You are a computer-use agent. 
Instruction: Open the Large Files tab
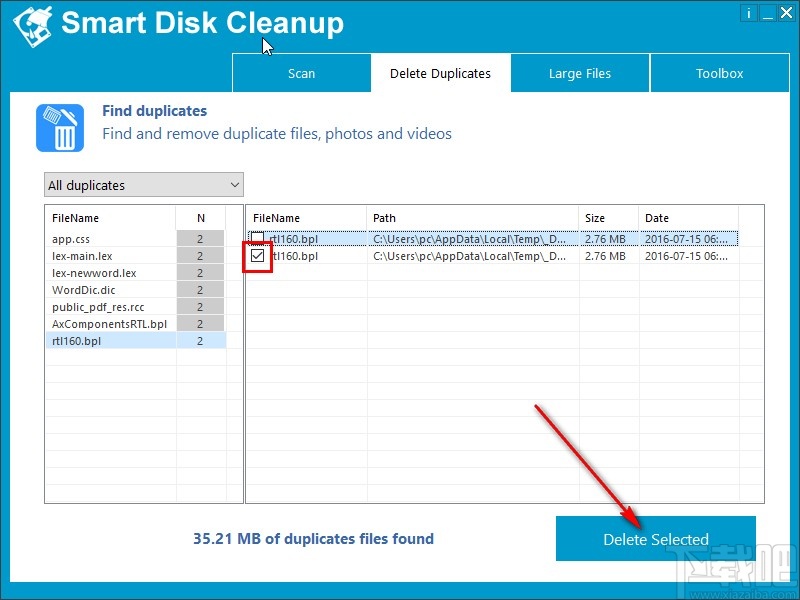pyautogui.click(x=580, y=73)
